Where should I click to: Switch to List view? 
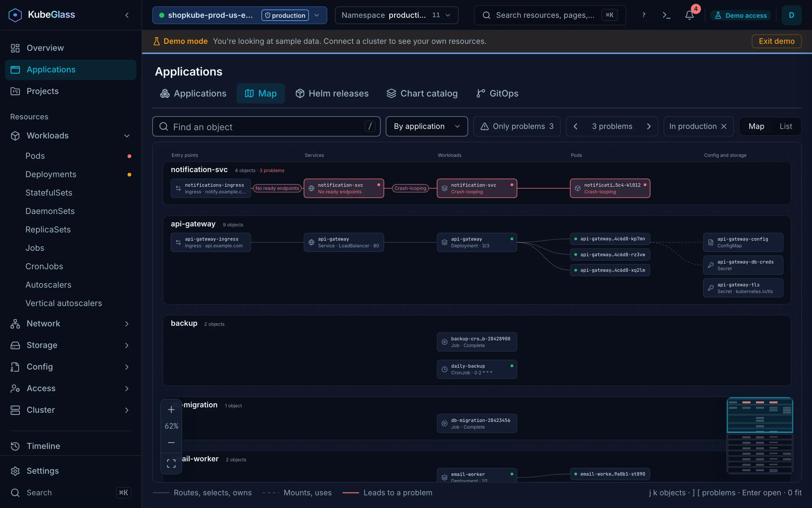786,126
